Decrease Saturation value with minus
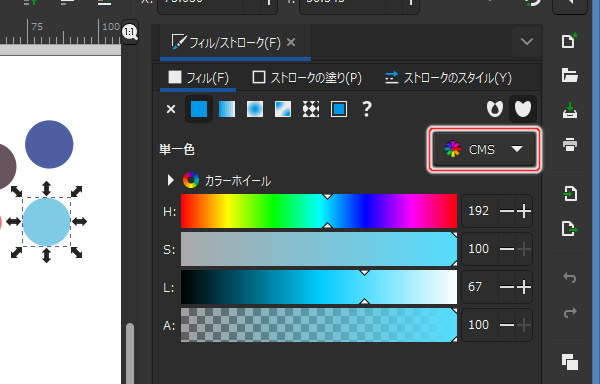 coord(507,249)
